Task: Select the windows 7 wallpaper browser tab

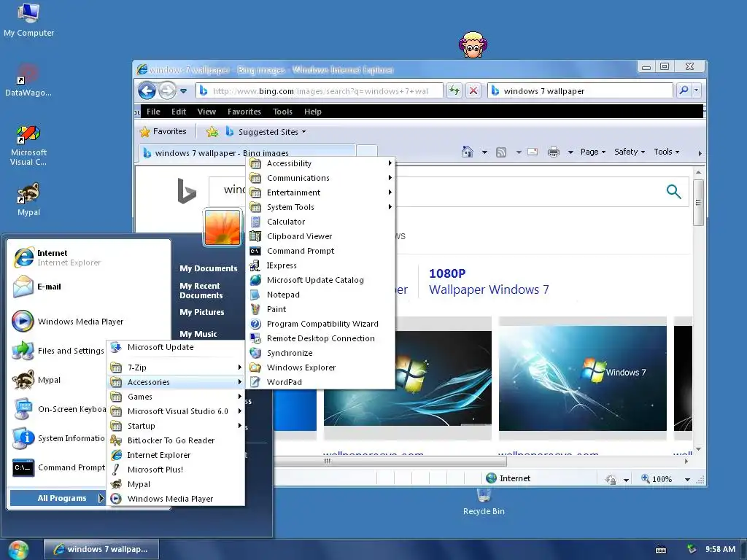Action: pos(247,152)
